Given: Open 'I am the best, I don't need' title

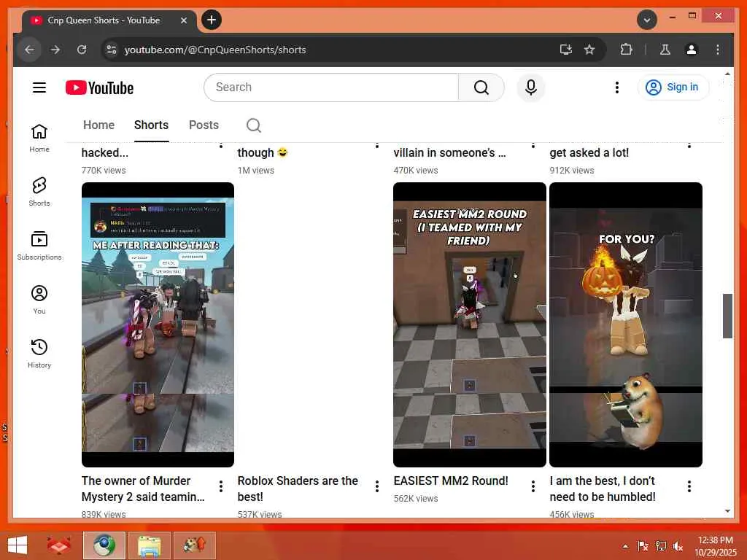Looking at the screenshot, I should pos(603,489).
